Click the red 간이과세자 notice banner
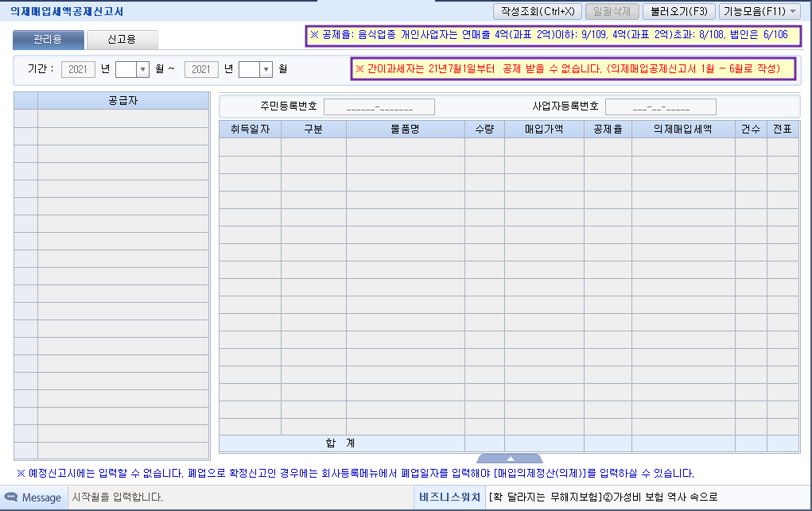Image resolution: width=812 pixels, height=511 pixels. coord(573,69)
